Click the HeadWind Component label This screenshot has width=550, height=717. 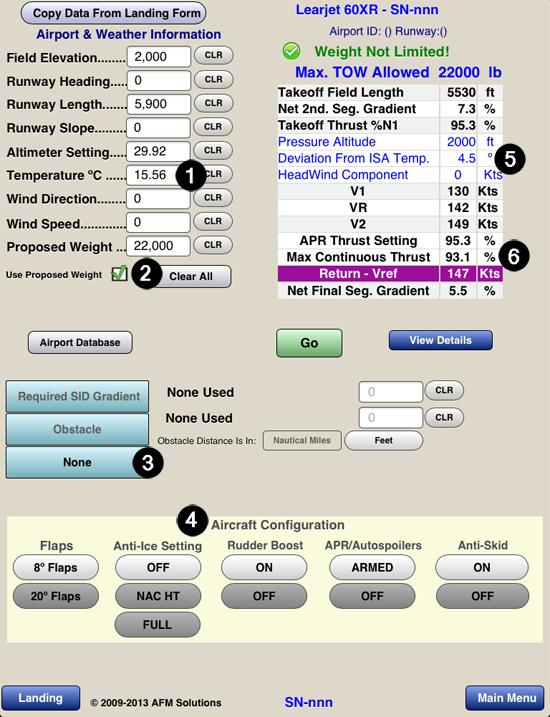(343, 175)
